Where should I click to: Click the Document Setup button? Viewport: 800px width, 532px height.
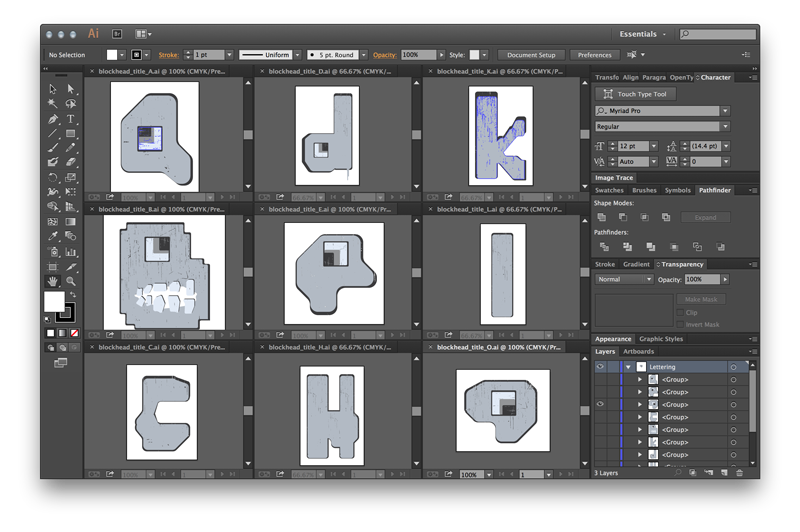pyautogui.click(x=530, y=55)
